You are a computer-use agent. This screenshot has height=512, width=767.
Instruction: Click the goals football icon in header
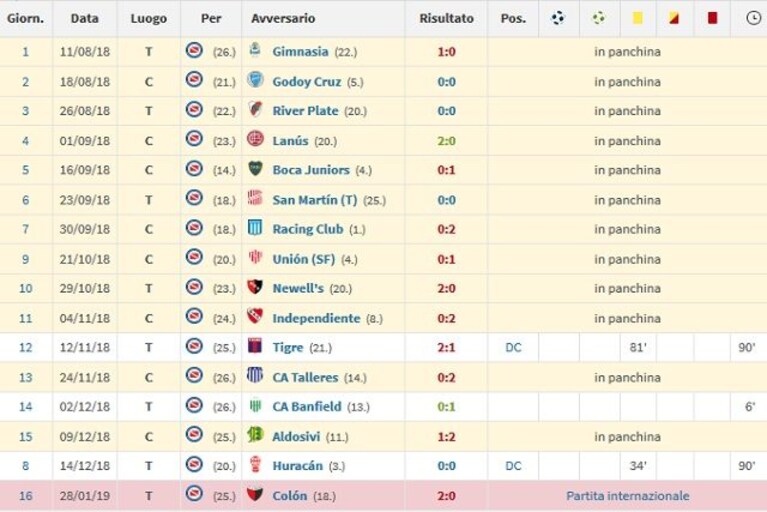558,18
